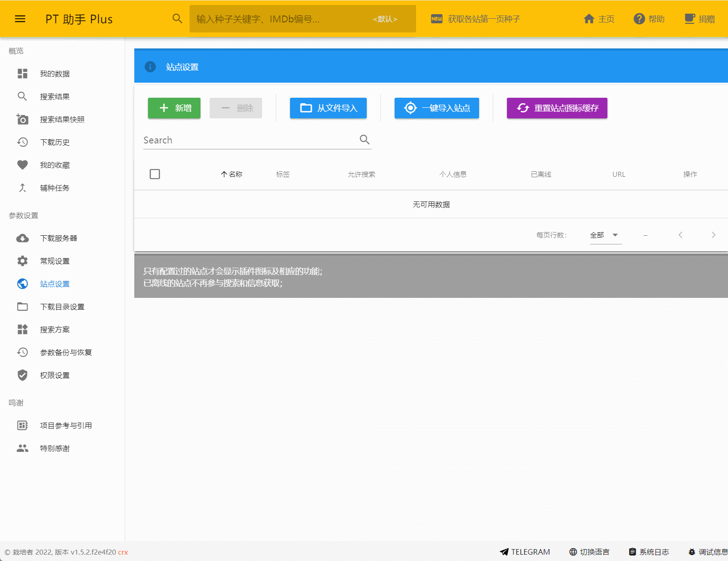The width and height of the screenshot is (728, 561).
Task: Click the 主页 home icon
Action: (589, 19)
